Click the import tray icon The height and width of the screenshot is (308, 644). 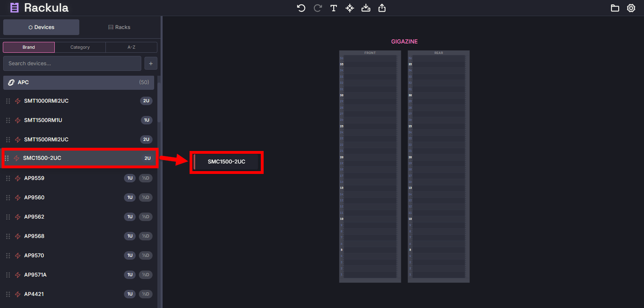click(366, 8)
